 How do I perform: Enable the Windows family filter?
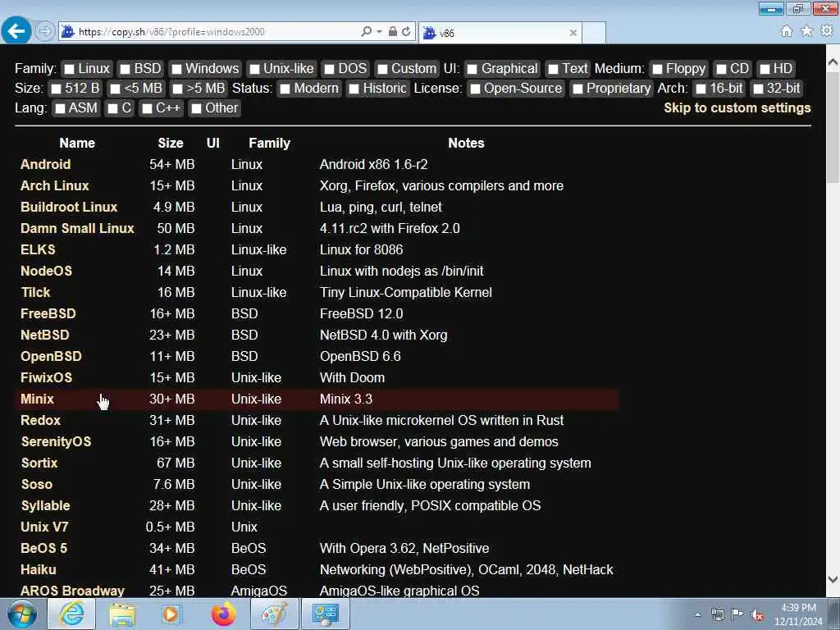point(176,69)
